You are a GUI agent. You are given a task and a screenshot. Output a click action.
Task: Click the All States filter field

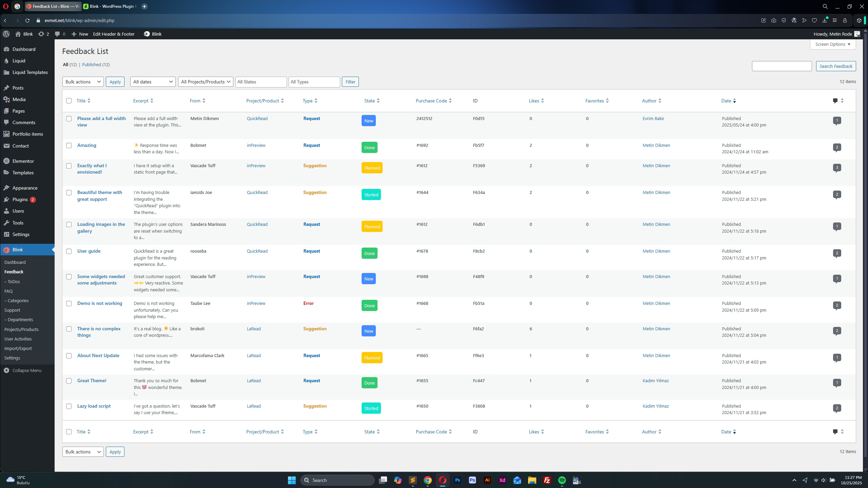point(261,82)
